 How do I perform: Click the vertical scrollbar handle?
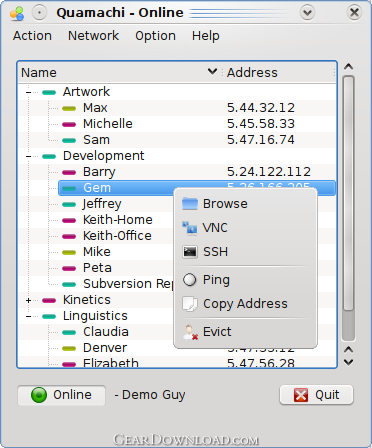point(348,193)
